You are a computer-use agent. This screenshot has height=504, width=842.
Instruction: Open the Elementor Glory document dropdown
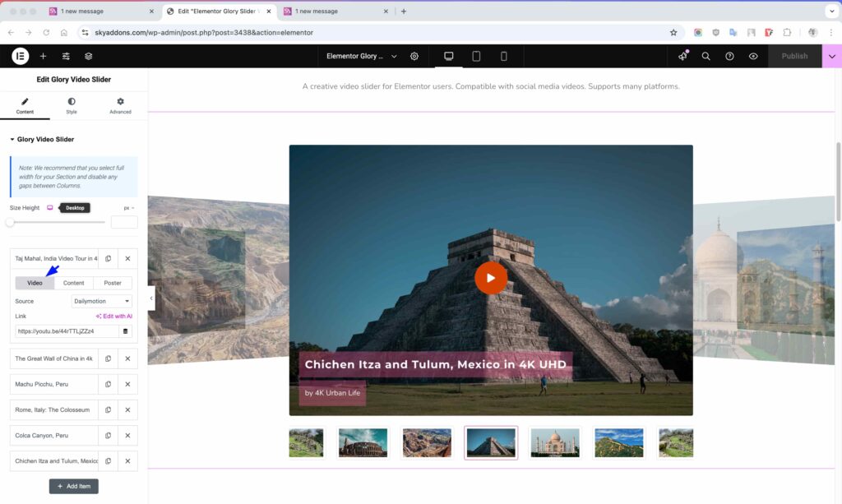click(362, 56)
